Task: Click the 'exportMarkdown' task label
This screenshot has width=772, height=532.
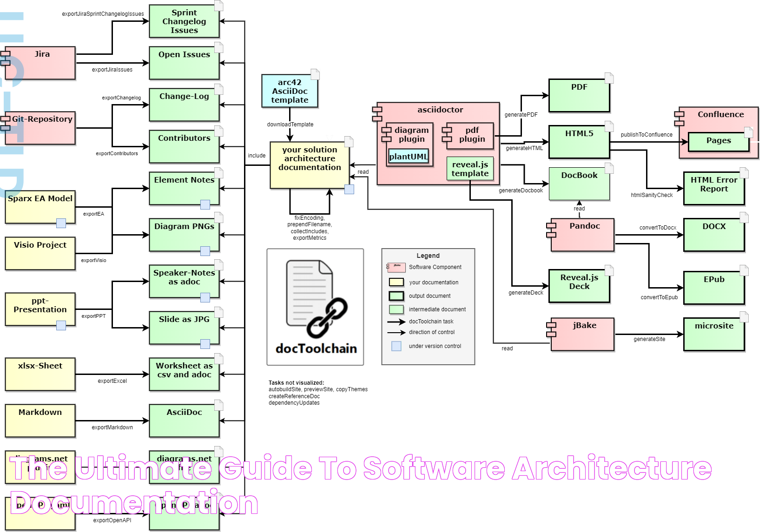Action: pyautogui.click(x=112, y=427)
